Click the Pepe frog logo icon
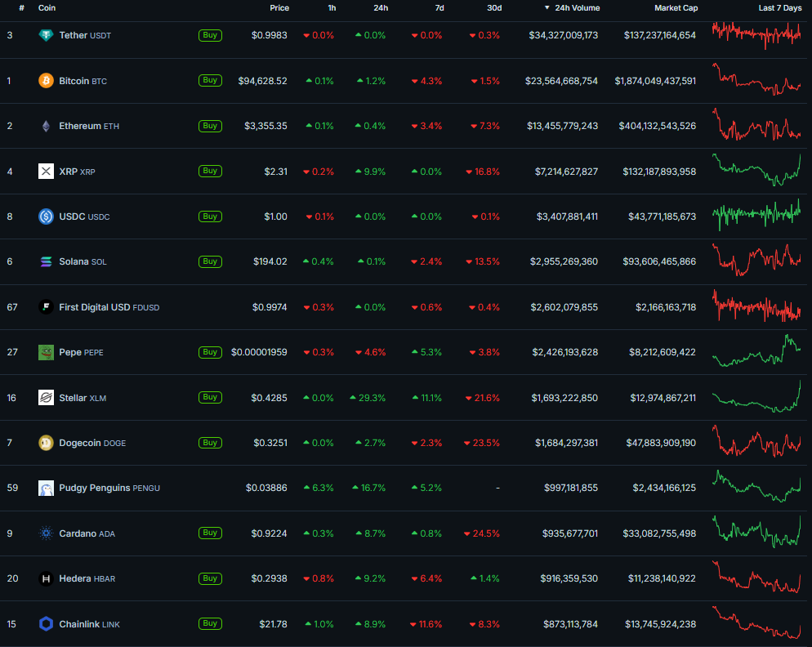 coord(46,352)
